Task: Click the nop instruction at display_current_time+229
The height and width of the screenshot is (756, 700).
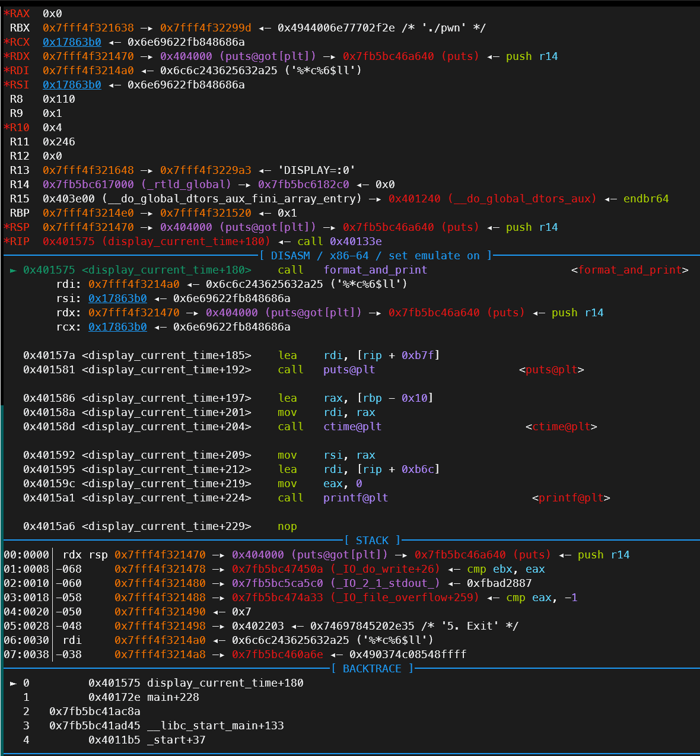Action: (x=287, y=526)
